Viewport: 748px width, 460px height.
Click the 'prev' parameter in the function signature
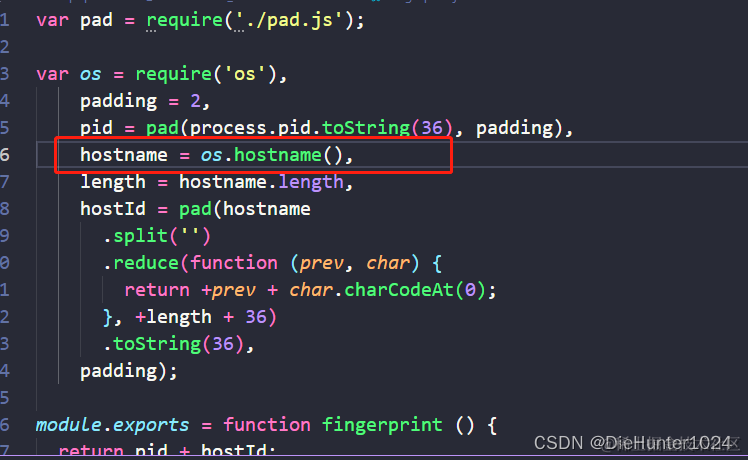322,263
